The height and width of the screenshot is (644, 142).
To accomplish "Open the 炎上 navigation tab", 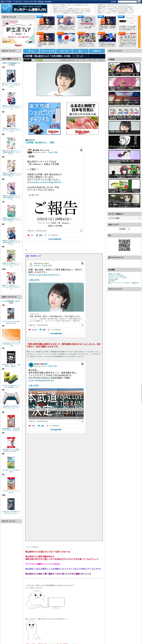I will (x=80, y=51).
